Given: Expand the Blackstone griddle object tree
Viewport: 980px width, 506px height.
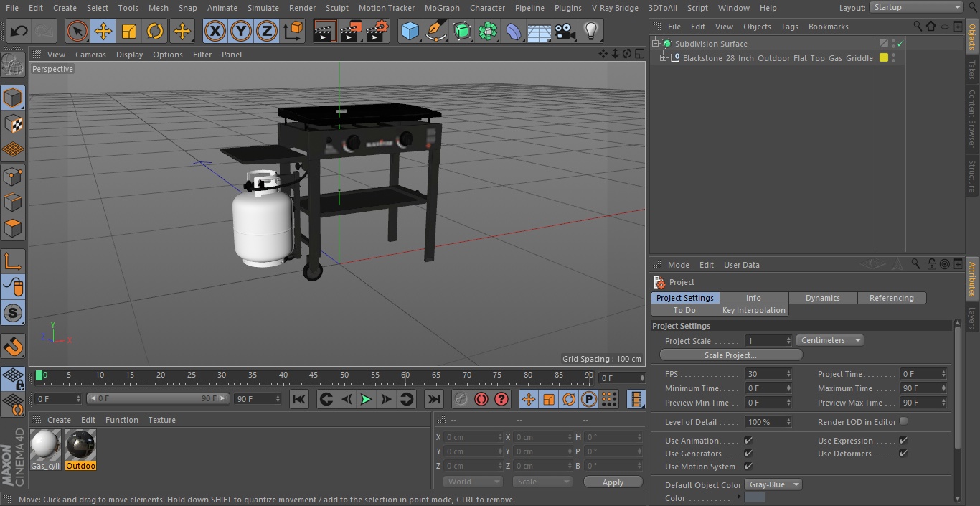Looking at the screenshot, I should pos(664,58).
